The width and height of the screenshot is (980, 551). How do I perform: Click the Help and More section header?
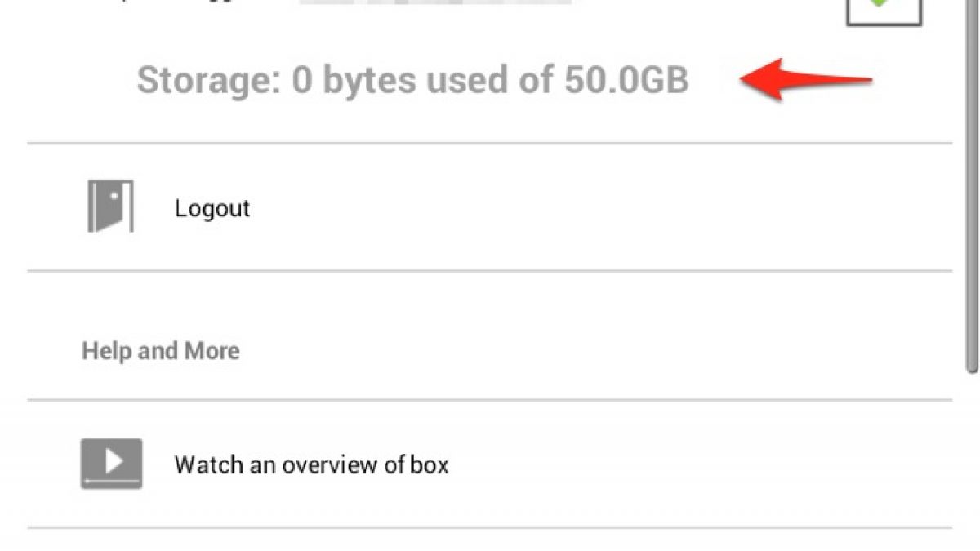pyautogui.click(x=161, y=351)
